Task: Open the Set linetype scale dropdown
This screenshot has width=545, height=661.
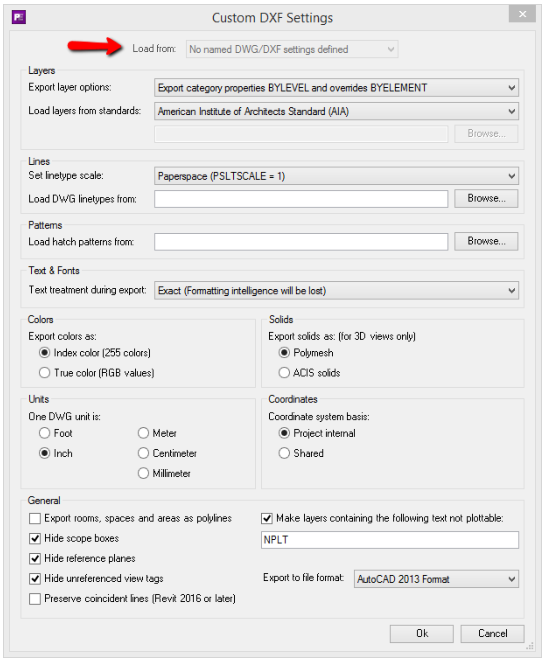Action: (x=336, y=176)
